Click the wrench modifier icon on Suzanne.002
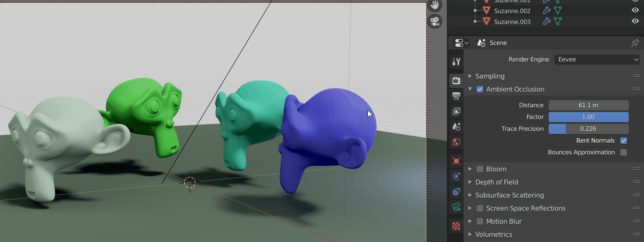The width and height of the screenshot is (644, 242). click(547, 11)
